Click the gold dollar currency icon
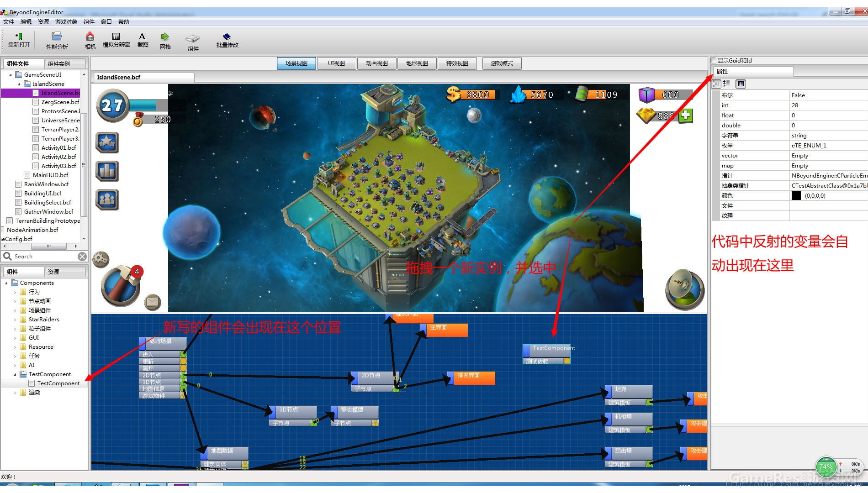Screen dimensions: 868x493 (x=453, y=94)
